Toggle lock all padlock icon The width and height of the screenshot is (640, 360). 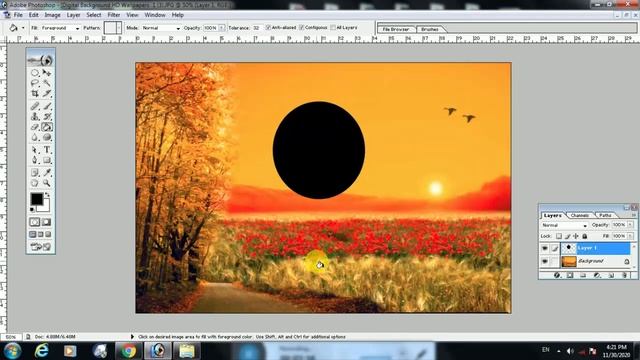click(584, 236)
